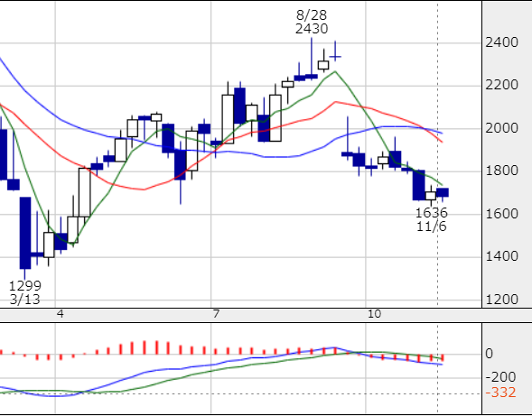Image resolution: width=532 pixels, height=416 pixels.
Task: Click the MACD 0 axis label
Action: point(490,354)
